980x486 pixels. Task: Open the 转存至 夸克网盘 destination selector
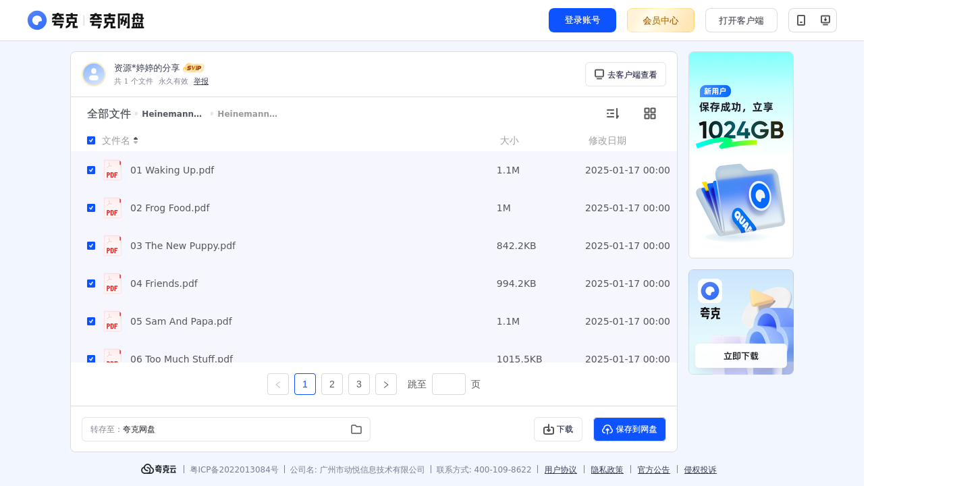tap(226, 429)
